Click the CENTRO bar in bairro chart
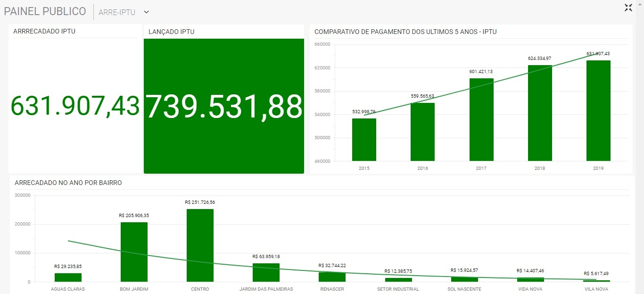This screenshot has width=644, height=294. coord(200,245)
